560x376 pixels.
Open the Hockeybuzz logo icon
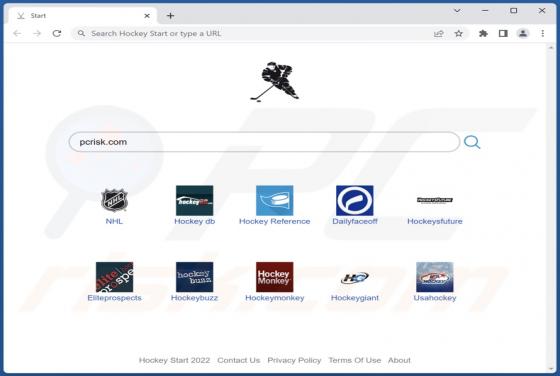[x=194, y=277]
